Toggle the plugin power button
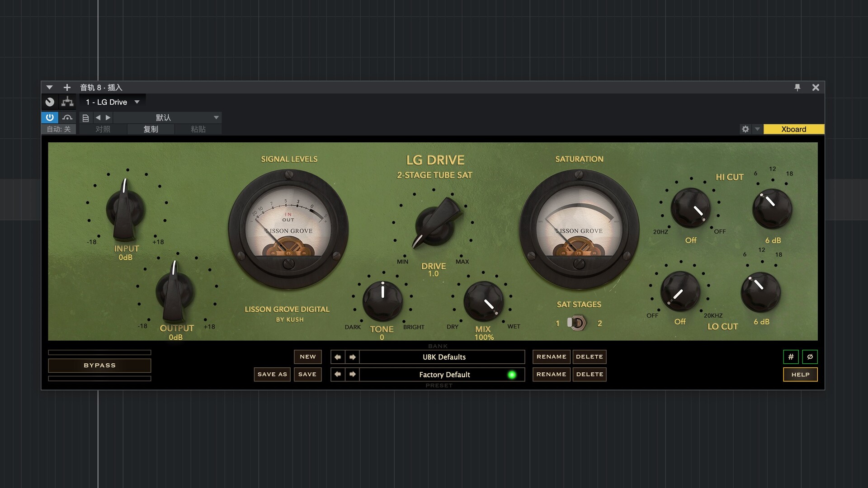The width and height of the screenshot is (868, 488). coord(50,117)
